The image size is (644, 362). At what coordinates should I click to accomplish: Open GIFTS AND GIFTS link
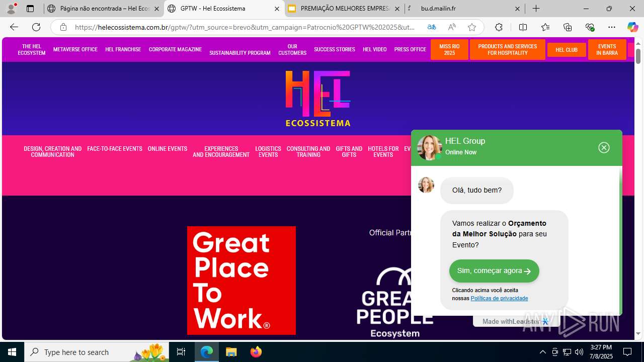coord(349,152)
